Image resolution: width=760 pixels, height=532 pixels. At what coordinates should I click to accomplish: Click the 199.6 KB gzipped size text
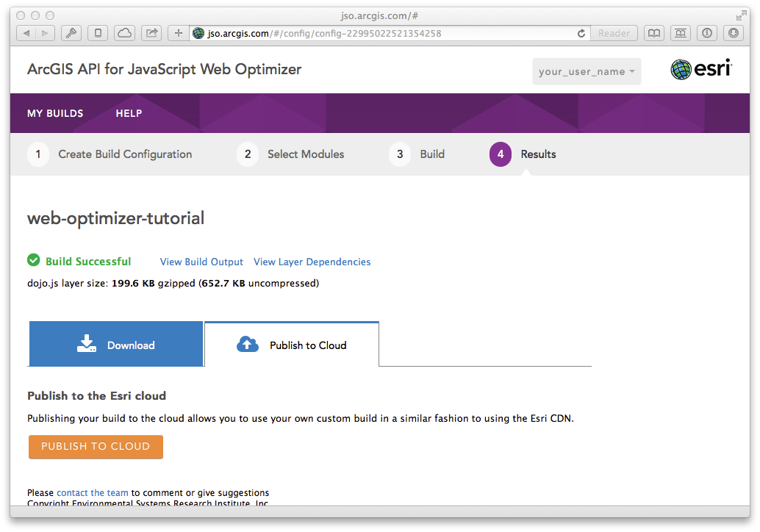pyautogui.click(x=153, y=283)
